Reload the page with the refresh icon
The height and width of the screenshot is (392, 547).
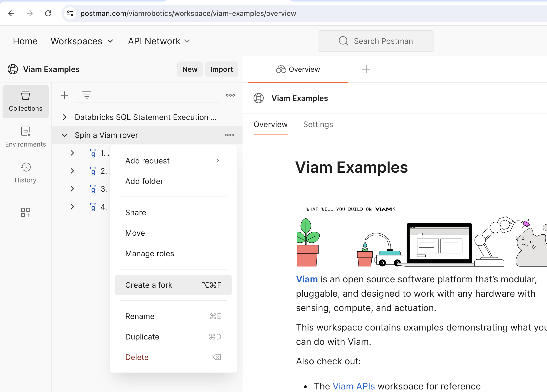pyautogui.click(x=48, y=13)
